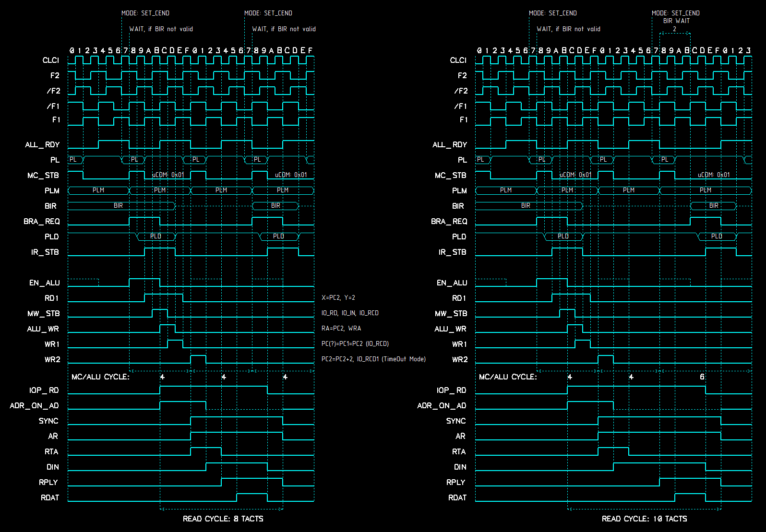Click the BRA_REQ label in the left diagram

(41, 222)
